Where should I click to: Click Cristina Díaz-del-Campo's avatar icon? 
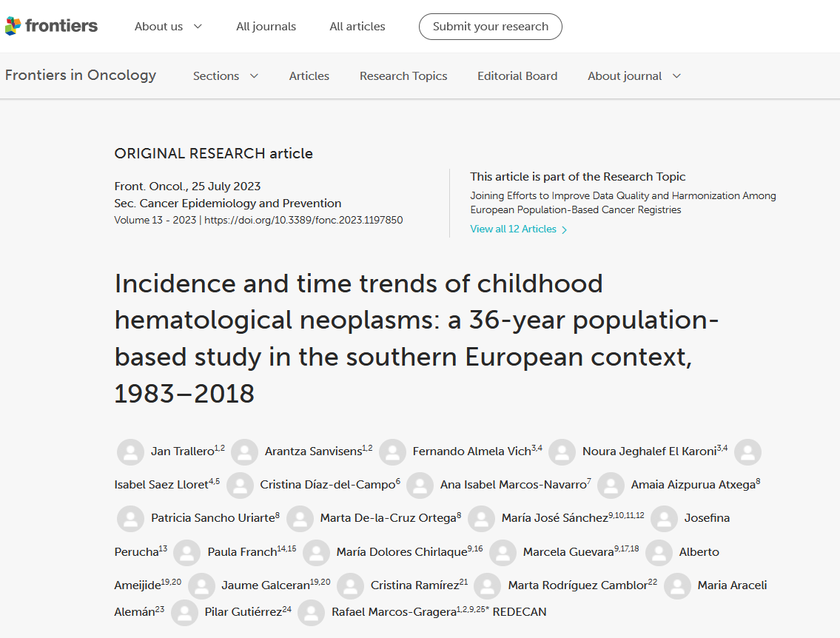click(x=241, y=486)
